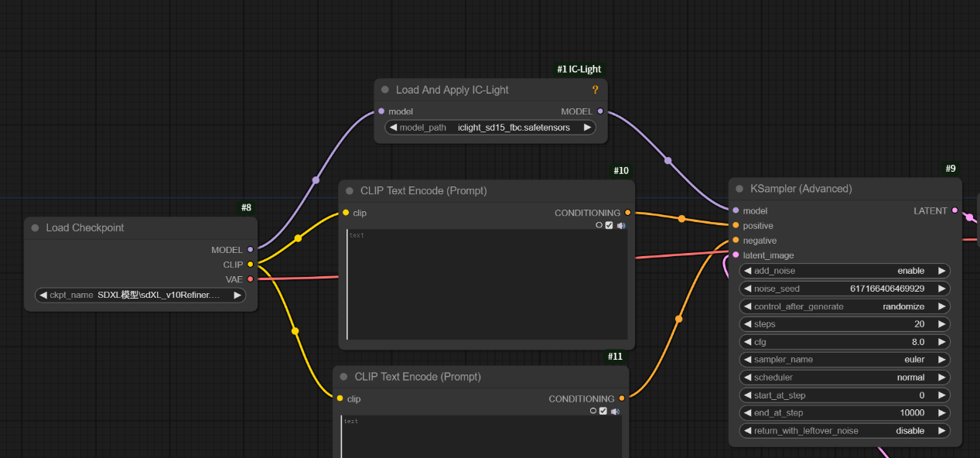This screenshot has width=980, height=458.
Task: Click the left arrow on the cfg field
Action: pos(748,342)
